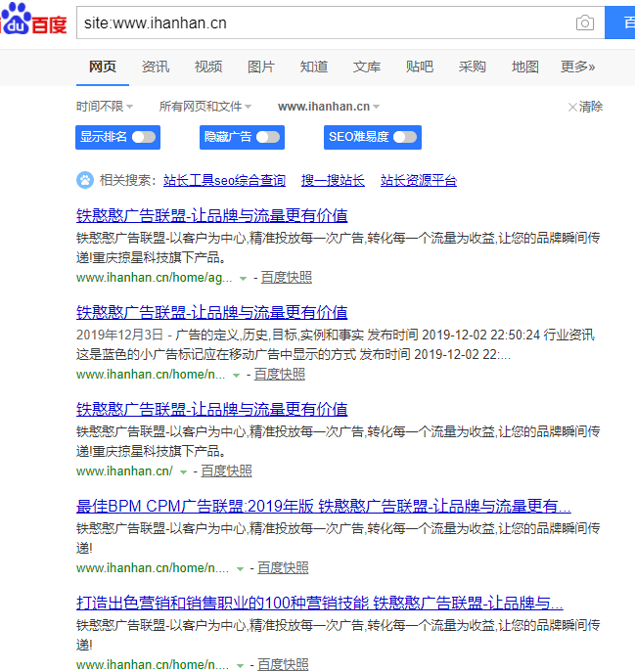Click URL text www.ihanhan.cn/home/ag...

154,278
